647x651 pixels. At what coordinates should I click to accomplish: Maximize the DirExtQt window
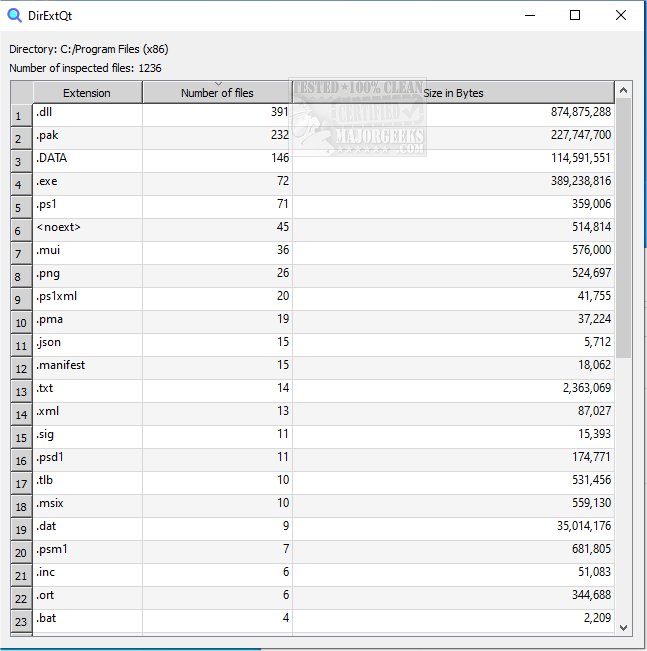[x=575, y=16]
